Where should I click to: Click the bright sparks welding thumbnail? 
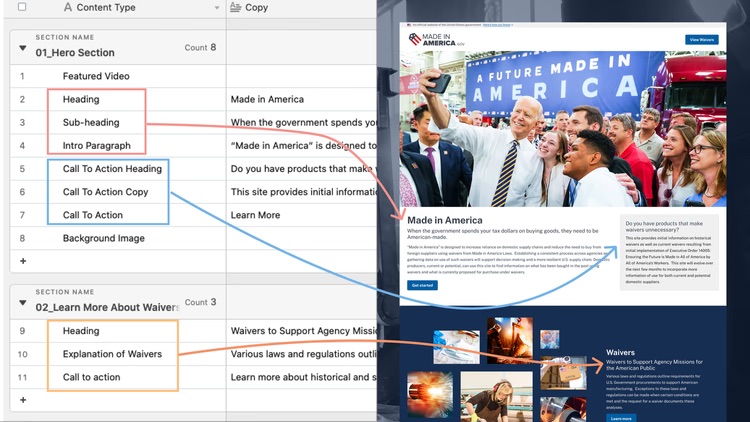[430, 395]
